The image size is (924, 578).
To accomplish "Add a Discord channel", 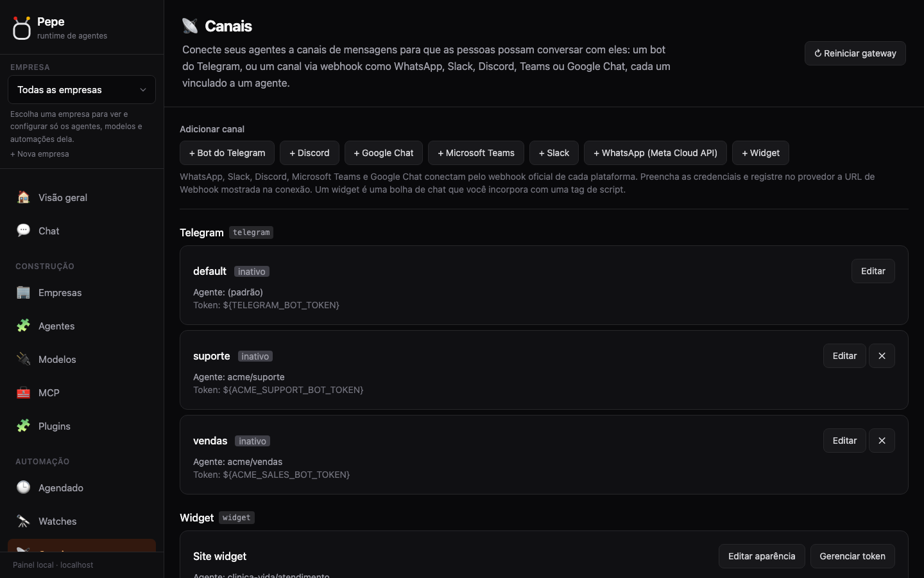I will (309, 153).
